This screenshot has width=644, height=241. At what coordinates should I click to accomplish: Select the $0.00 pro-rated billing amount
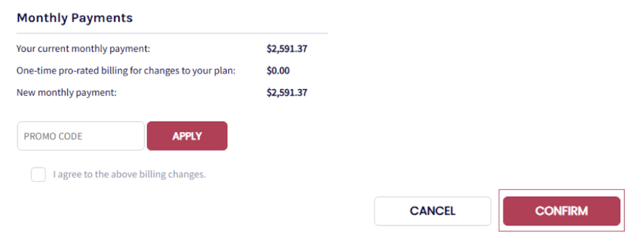278,71
